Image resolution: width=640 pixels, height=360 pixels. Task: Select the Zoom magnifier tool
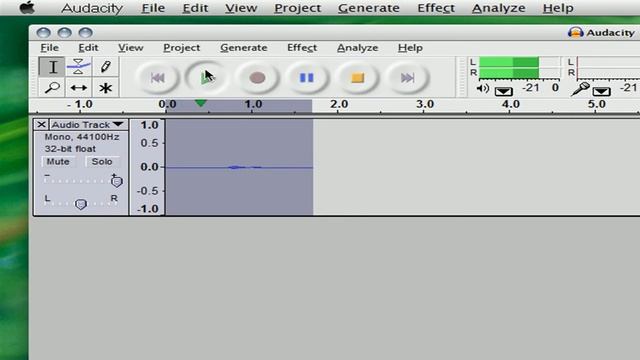[x=52, y=87]
